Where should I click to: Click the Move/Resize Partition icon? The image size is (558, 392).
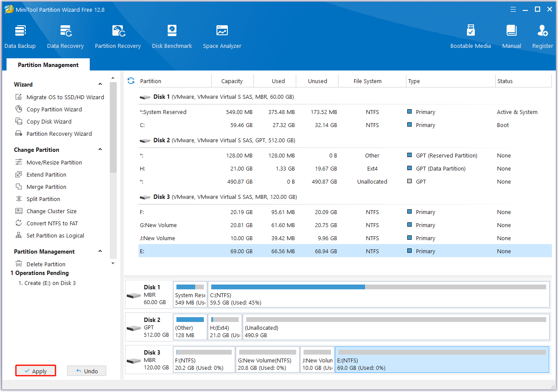click(x=19, y=162)
